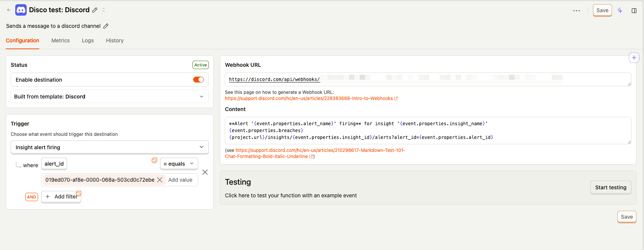644x250 pixels.
Task: Click Start testing button
Action: pos(611,187)
